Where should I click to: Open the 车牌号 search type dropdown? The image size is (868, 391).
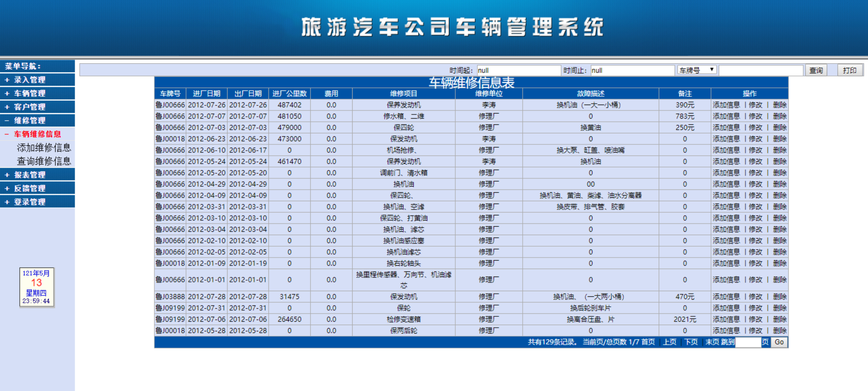tap(697, 70)
